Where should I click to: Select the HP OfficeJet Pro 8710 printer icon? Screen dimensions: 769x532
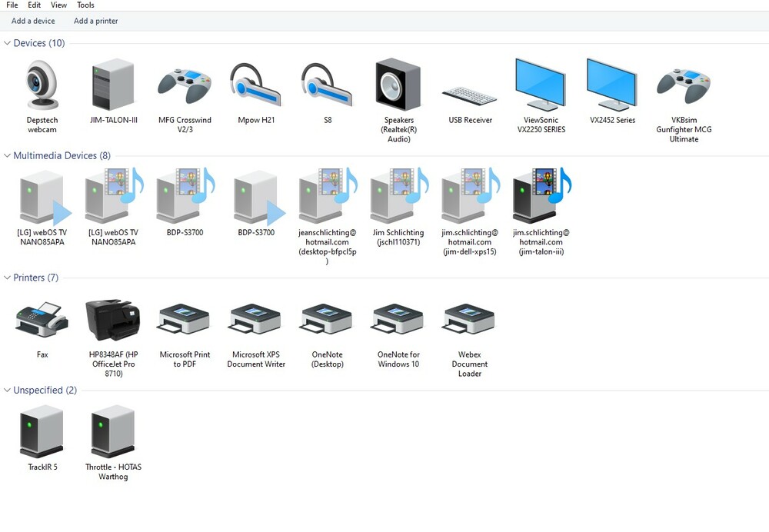tap(113, 319)
